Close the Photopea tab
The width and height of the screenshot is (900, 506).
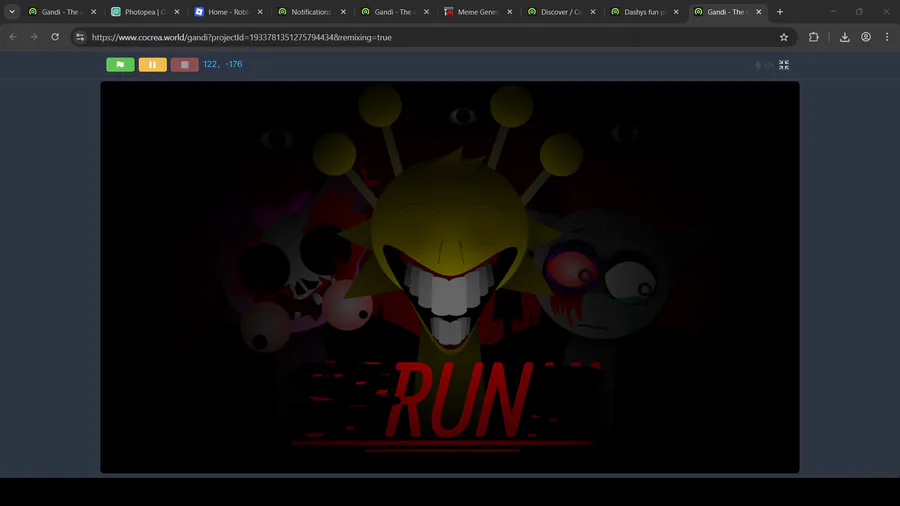(x=177, y=11)
